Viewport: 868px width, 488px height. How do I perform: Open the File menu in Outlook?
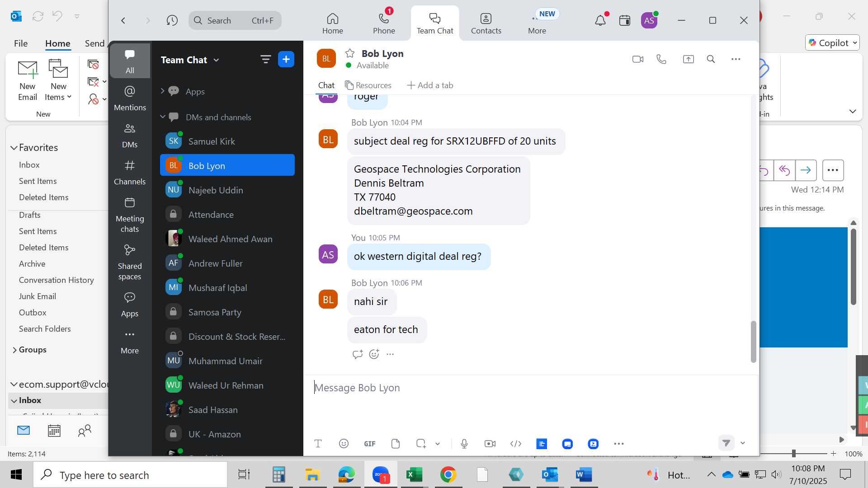(21, 43)
